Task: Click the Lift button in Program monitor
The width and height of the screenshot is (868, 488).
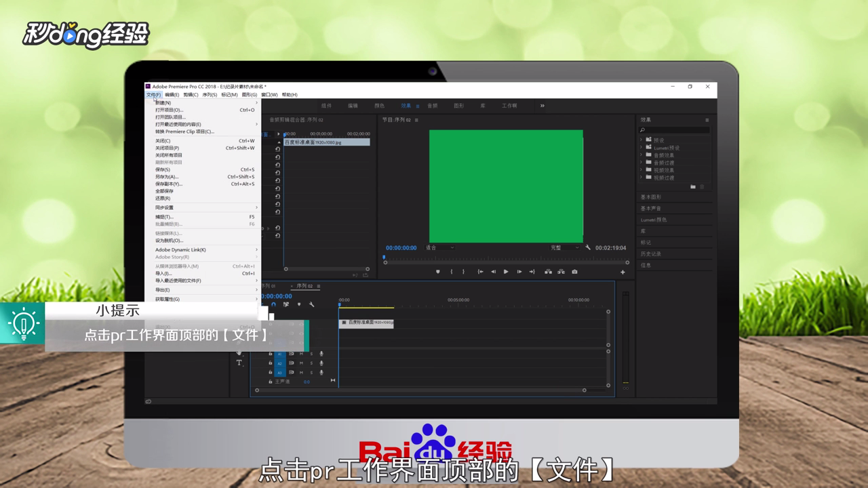Action: pos(548,272)
